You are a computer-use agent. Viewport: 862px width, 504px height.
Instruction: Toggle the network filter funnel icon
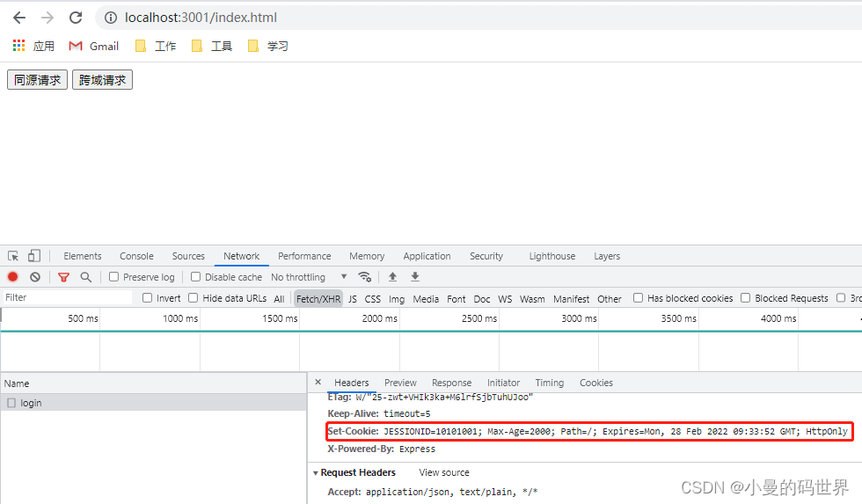tap(63, 277)
